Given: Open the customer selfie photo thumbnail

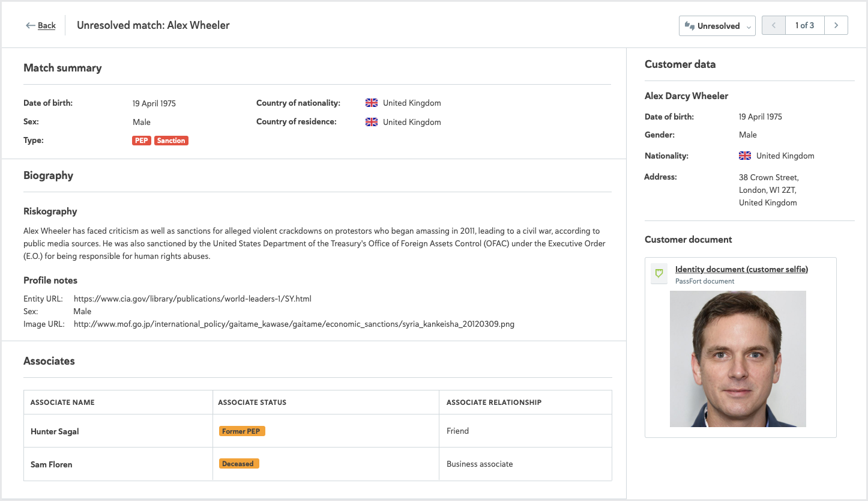Looking at the screenshot, I should (x=738, y=359).
